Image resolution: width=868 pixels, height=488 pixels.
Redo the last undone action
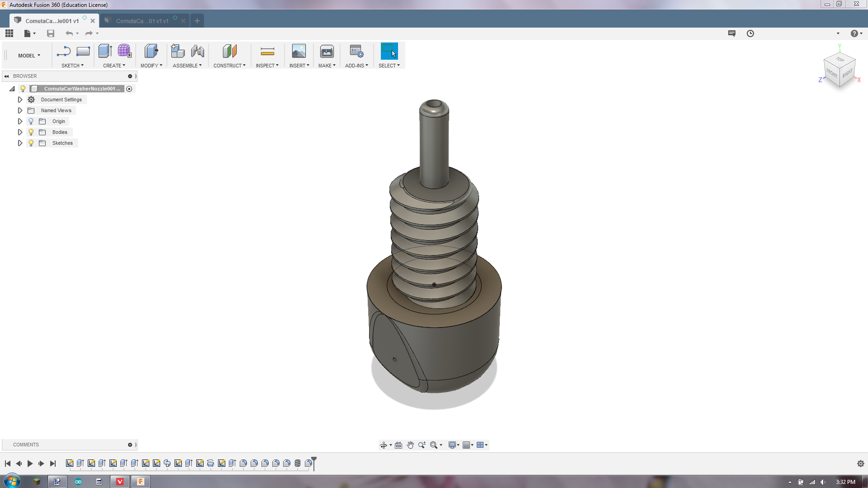(x=89, y=33)
